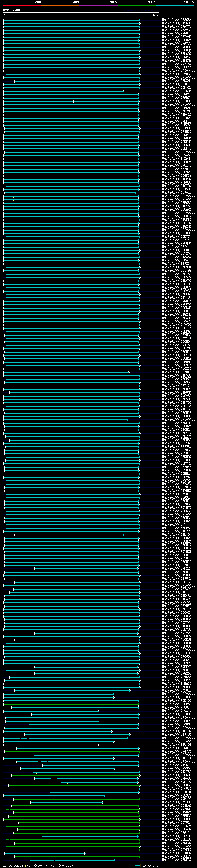Open hit UniRef100_A9P8I4
The height and width of the screenshot is (868, 197).
pyautogui.click(x=176, y=33)
